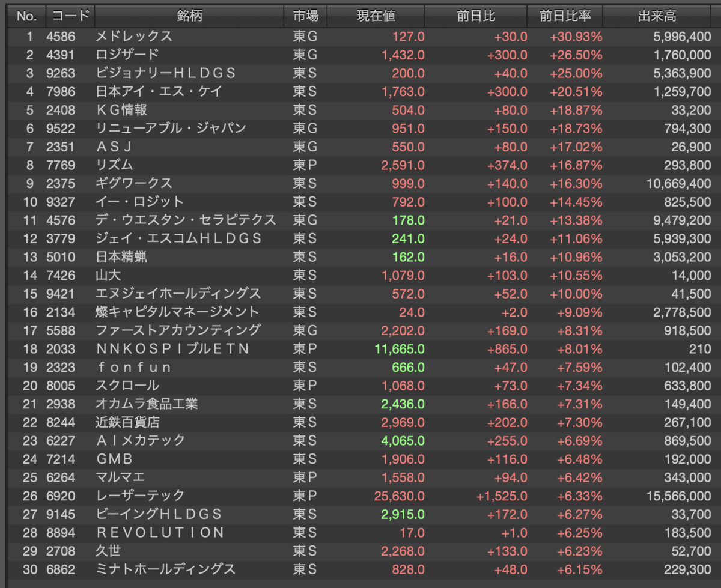Click volume value 10,669,400

coord(679,183)
